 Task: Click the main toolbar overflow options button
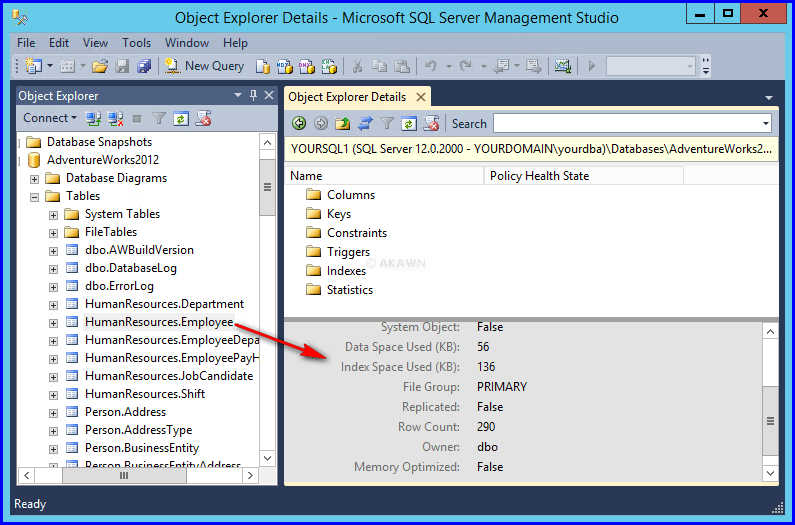coord(706,66)
